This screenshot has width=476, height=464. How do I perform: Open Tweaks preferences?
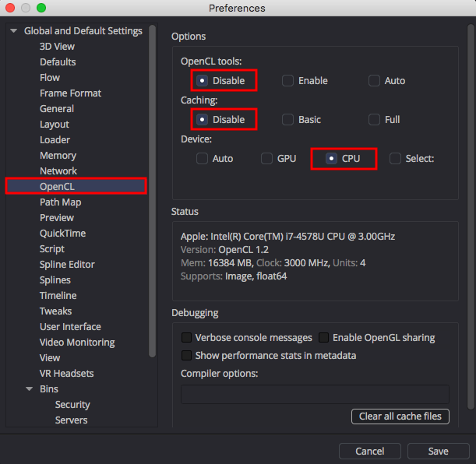(x=55, y=311)
